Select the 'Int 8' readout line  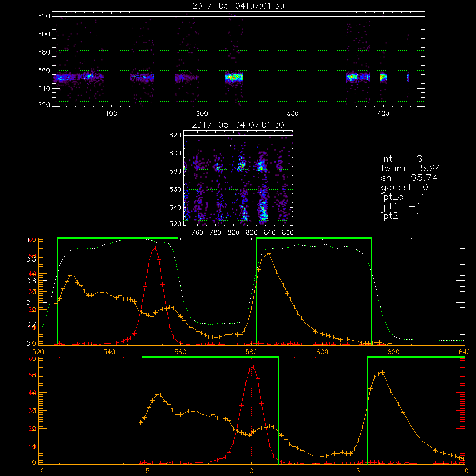coord(401,159)
